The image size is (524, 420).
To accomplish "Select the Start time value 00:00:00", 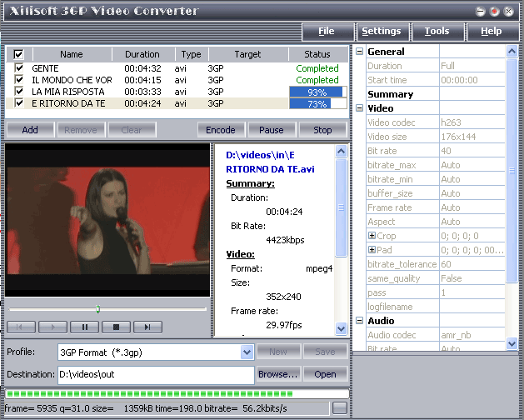I will (x=460, y=80).
